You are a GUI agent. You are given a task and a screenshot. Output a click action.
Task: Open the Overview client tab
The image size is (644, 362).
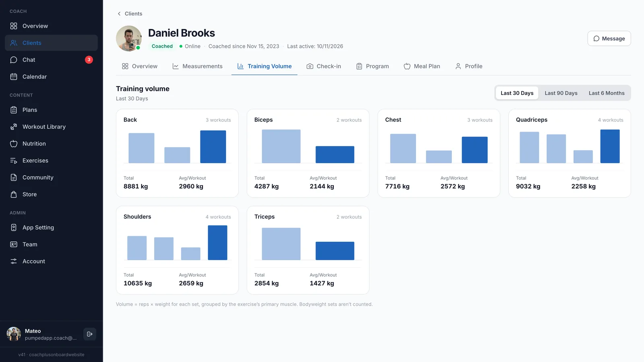pyautogui.click(x=140, y=66)
